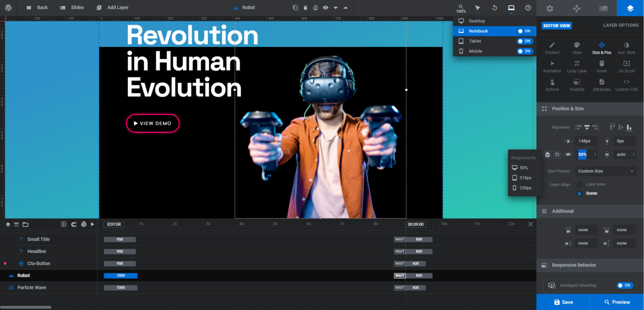Delete the Robot layer with trash icon
Screen dimensions: 644x310
(305, 8)
